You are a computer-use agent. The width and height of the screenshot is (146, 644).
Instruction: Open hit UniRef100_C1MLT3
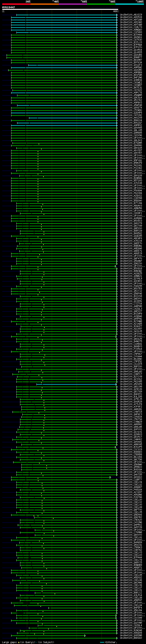click(x=131, y=27)
